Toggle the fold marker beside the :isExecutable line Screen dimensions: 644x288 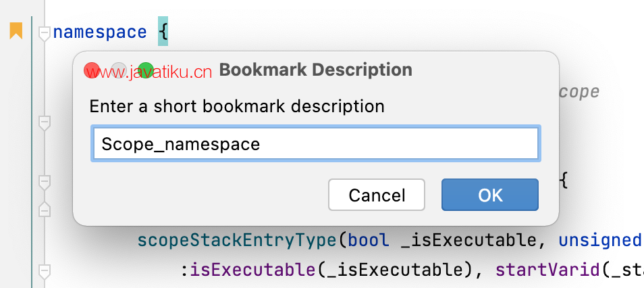(45, 272)
